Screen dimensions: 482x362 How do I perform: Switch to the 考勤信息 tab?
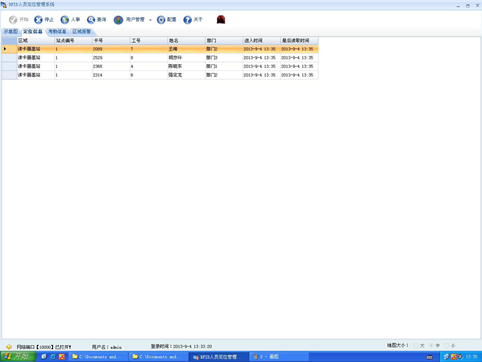pyautogui.click(x=57, y=32)
